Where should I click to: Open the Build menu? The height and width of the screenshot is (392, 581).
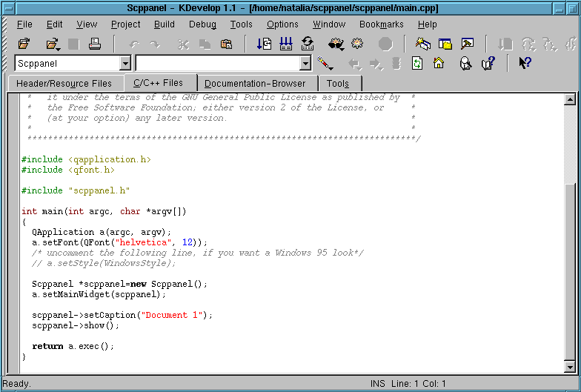click(164, 24)
